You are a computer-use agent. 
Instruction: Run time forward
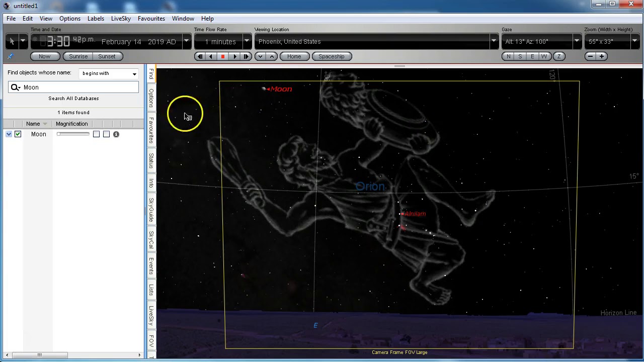(234, 56)
